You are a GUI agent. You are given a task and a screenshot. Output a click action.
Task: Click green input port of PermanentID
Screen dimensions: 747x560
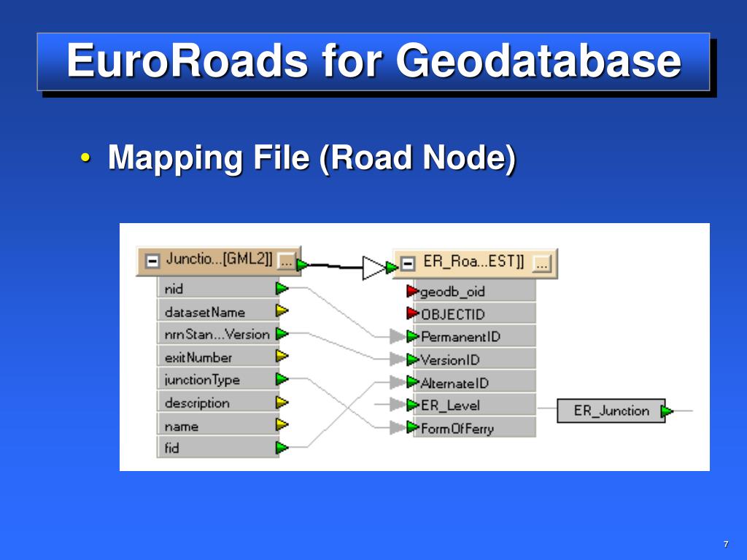(412, 337)
